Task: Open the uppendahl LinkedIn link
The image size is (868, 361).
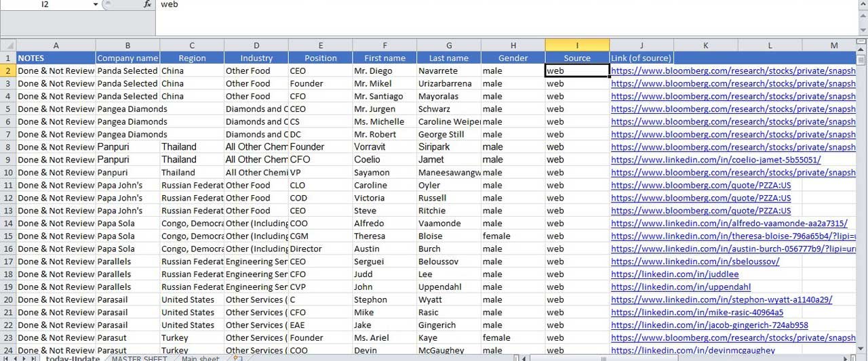Action: [681, 287]
